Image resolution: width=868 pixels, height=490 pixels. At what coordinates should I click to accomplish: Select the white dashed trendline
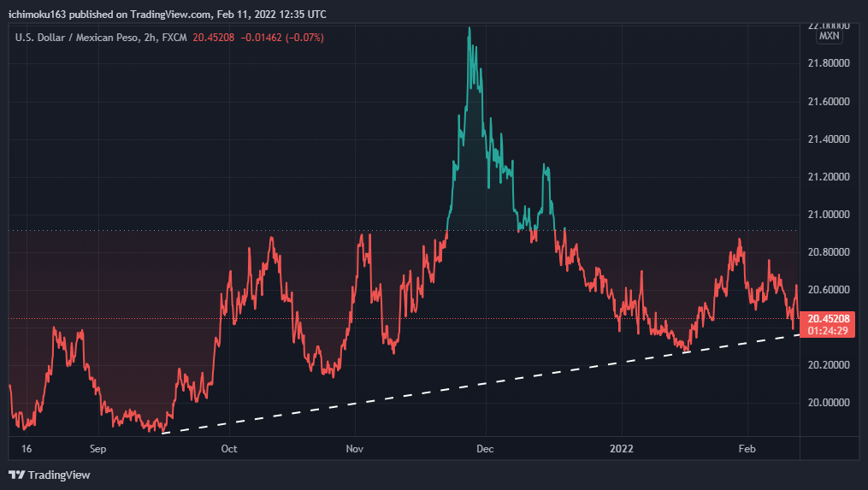tap(481, 384)
